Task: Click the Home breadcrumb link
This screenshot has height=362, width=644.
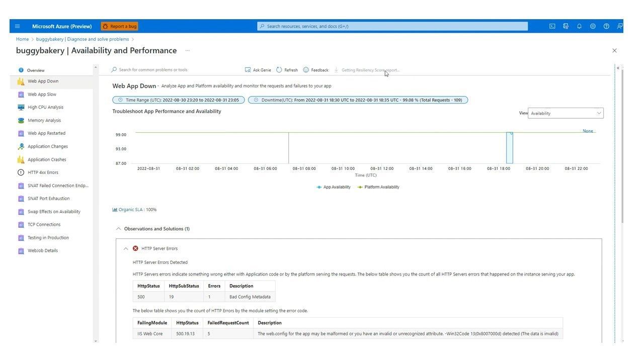Action: click(x=22, y=39)
